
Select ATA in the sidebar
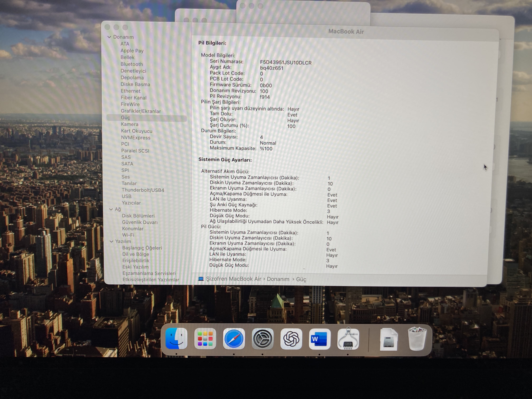point(125,44)
